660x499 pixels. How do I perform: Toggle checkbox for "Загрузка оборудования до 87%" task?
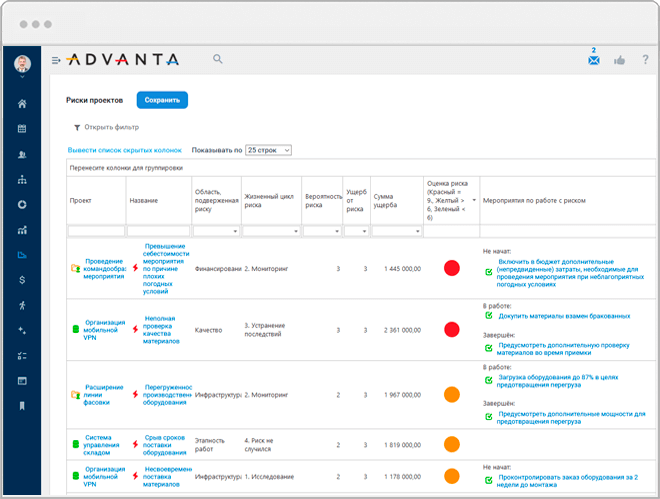[488, 378]
